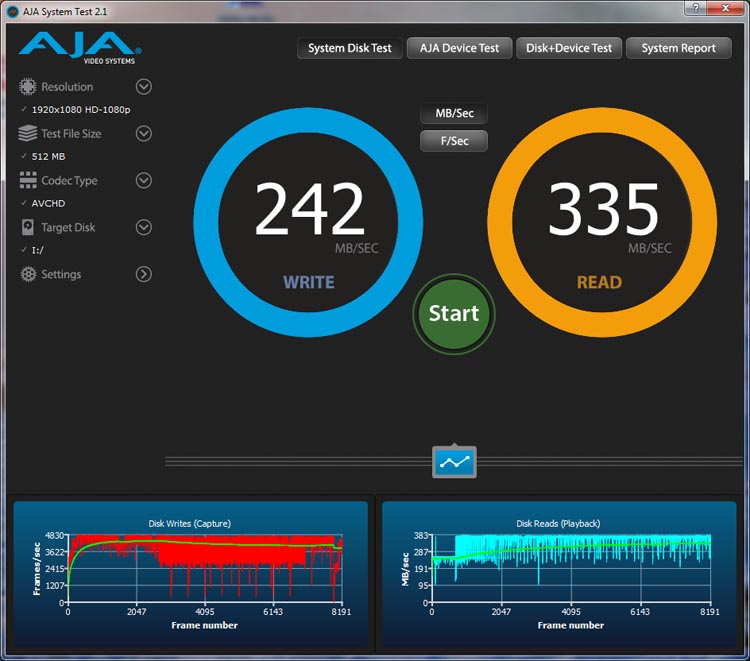Click the AVCHD codec value
This screenshot has width=750, height=661.
click(48, 203)
